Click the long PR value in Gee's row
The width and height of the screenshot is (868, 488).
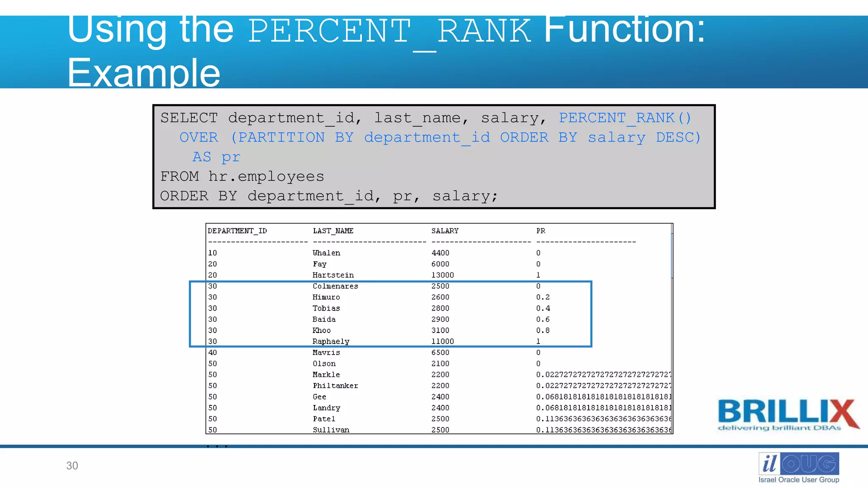click(x=604, y=396)
